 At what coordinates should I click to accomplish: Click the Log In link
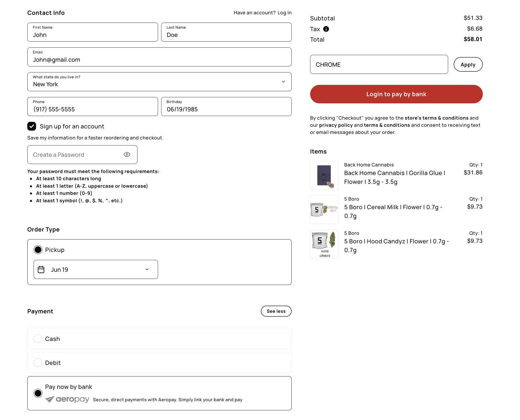point(285,13)
